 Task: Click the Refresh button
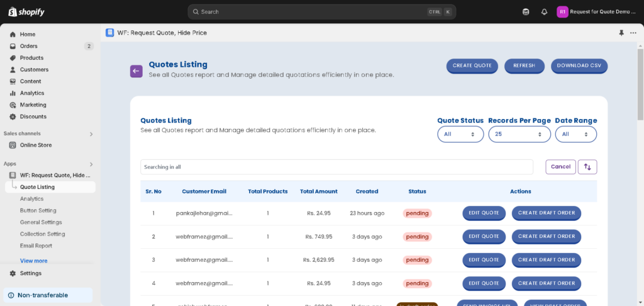click(x=524, y=66)
